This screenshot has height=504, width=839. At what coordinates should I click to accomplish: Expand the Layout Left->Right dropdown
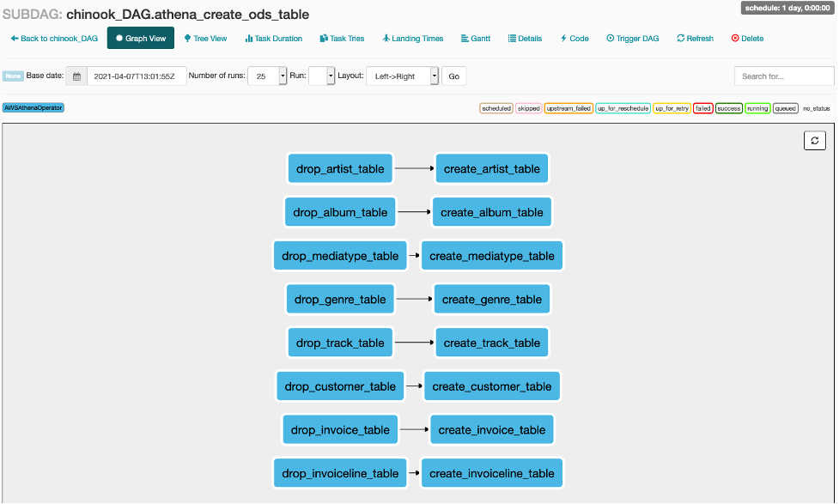[x=402, y=76]
